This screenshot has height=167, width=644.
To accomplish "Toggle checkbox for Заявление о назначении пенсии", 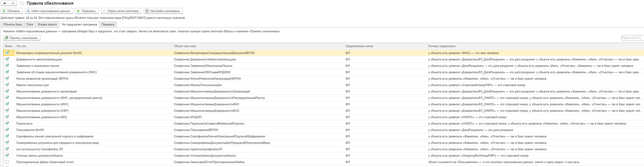I will click(x=7, y=66).
